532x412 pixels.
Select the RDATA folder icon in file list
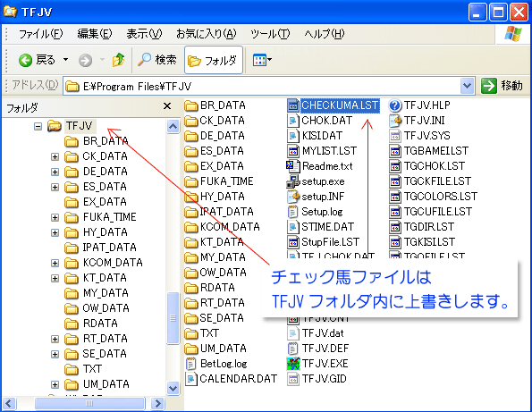[x=191, y=288]
